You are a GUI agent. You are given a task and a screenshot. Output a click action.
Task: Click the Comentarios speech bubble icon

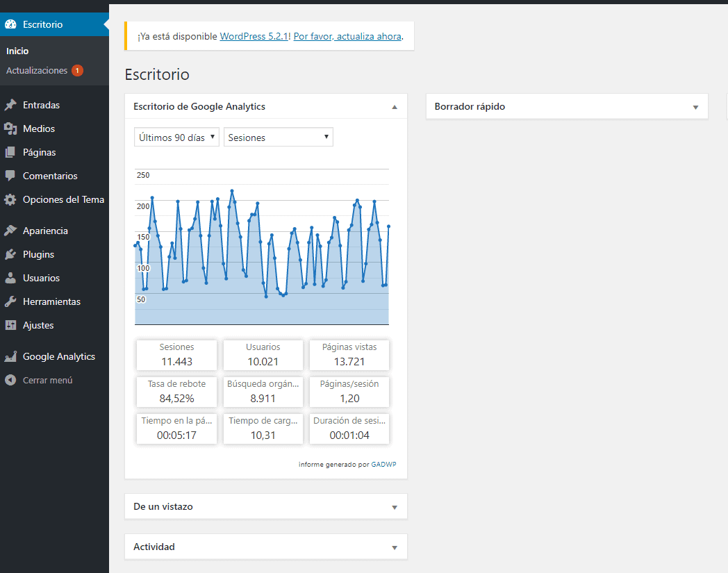click(x=10, y=176)
